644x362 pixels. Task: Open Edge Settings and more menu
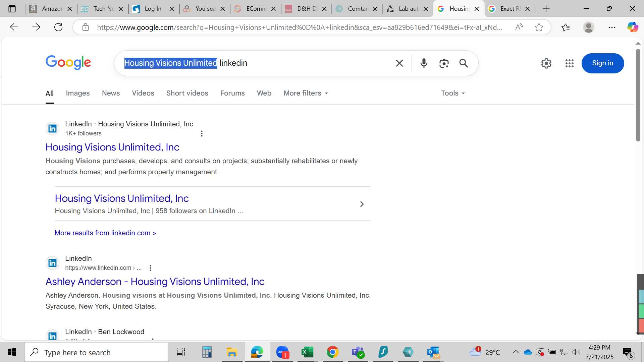coord(612,27)
